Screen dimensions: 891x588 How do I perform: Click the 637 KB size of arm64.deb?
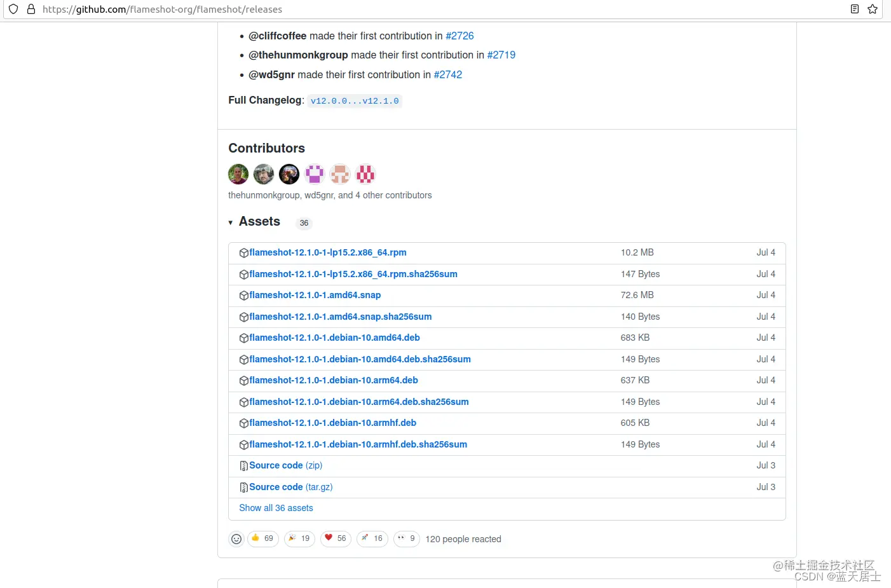(x=635, y=381)
